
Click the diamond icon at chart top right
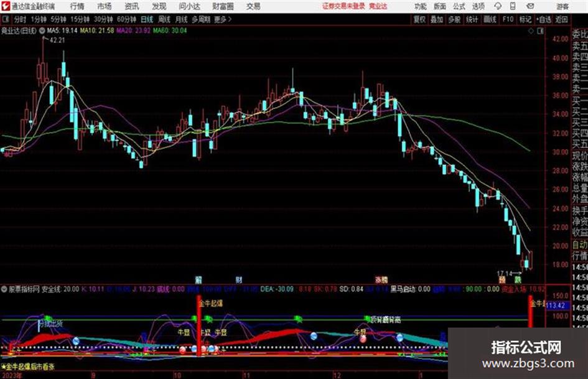coord(531,31)
